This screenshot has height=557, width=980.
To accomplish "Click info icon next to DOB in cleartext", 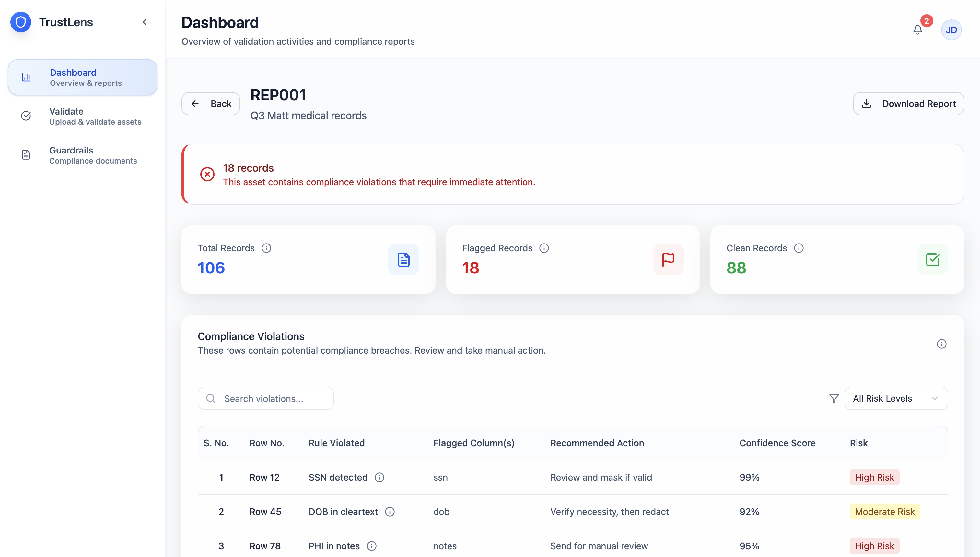I will [x=389, y=511].
